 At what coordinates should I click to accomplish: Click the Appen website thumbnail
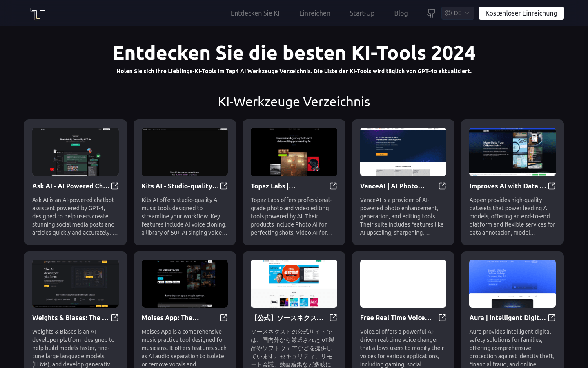pyautogui.click(x=512, y=152)
